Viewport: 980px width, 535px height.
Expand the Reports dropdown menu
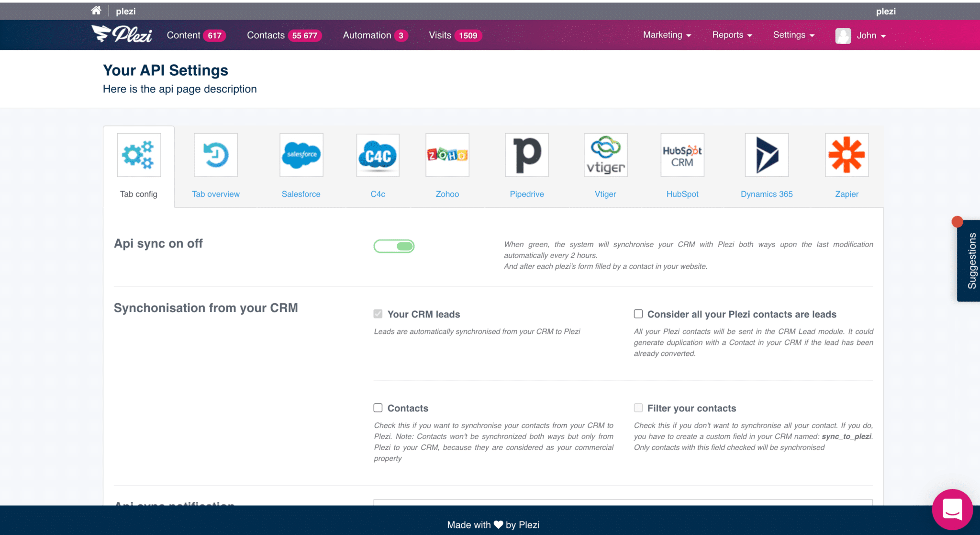click(x=732, y=35)
